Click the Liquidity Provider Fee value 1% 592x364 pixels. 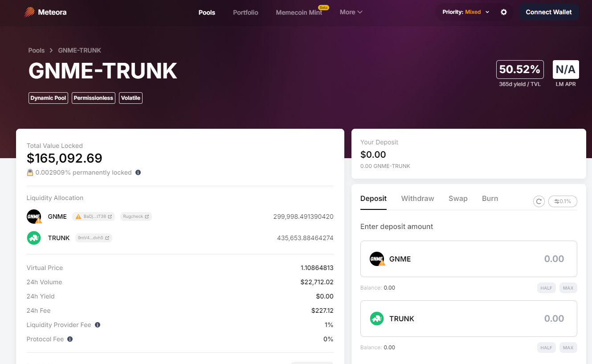pos(329,325)
